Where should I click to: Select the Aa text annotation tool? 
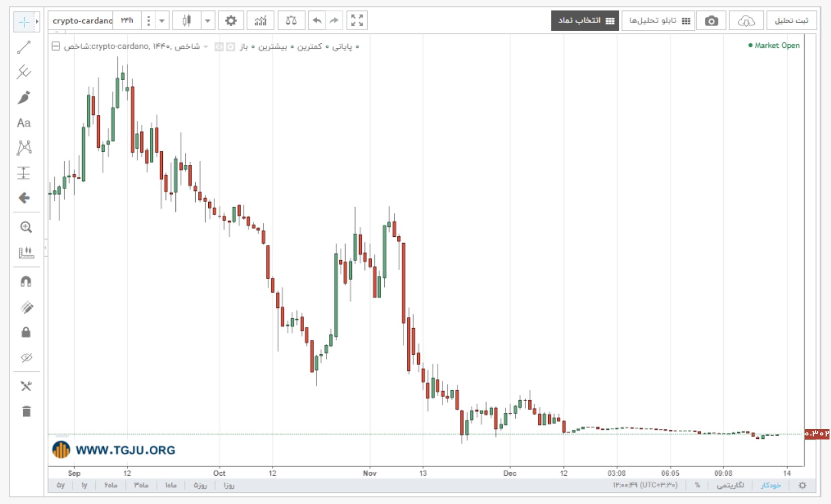(24, 123)
